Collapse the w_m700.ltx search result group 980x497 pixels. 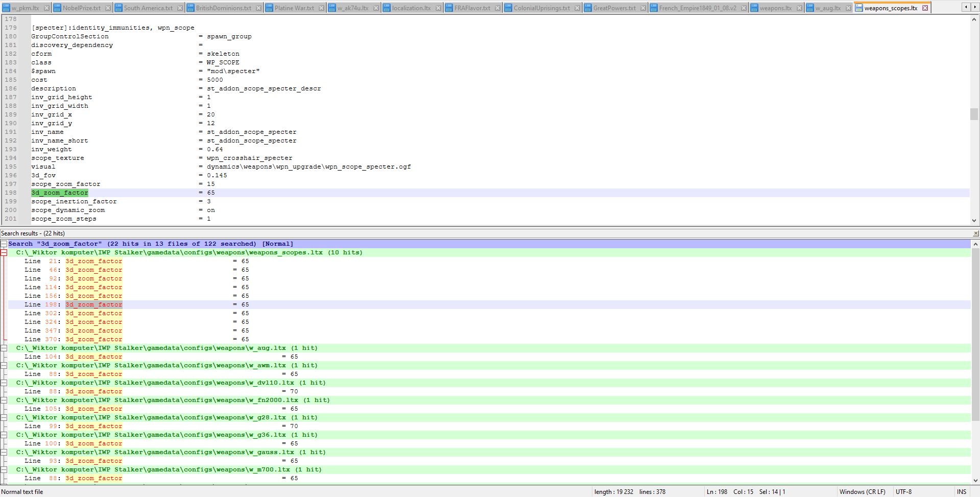point(4,469)
